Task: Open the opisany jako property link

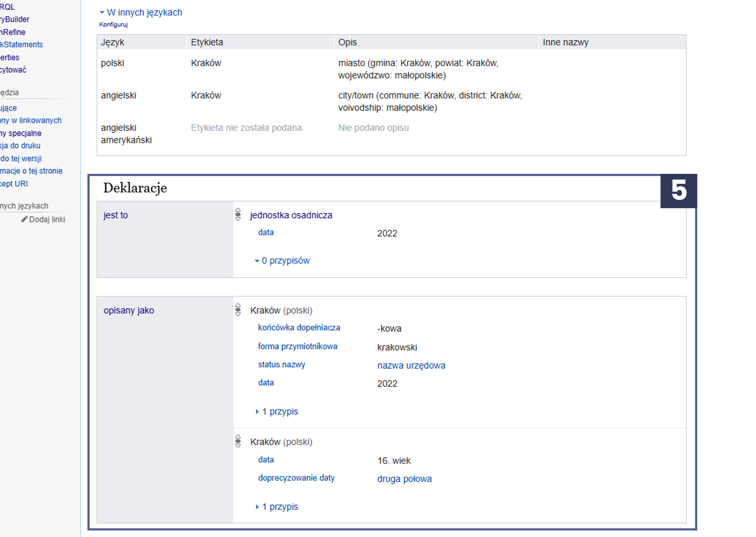Action: point(129,311)
